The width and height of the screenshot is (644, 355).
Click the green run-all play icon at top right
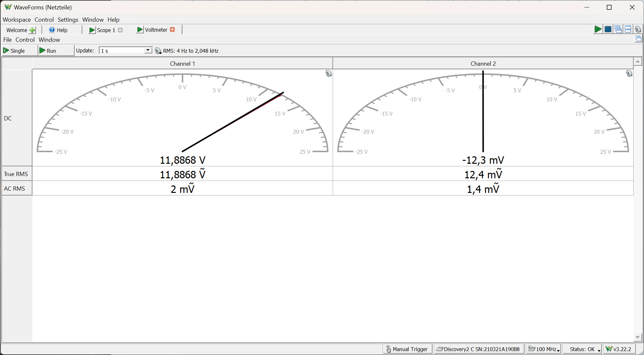(598, 29)
